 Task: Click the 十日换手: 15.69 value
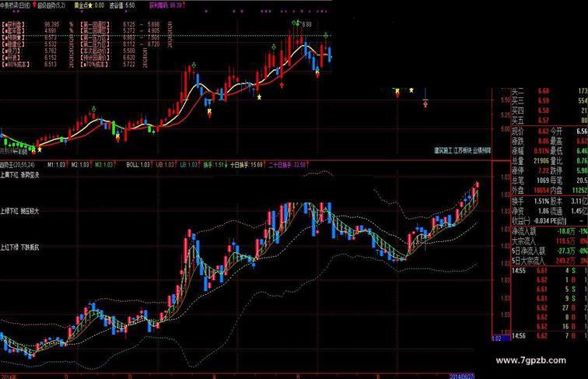click(246, 164)
